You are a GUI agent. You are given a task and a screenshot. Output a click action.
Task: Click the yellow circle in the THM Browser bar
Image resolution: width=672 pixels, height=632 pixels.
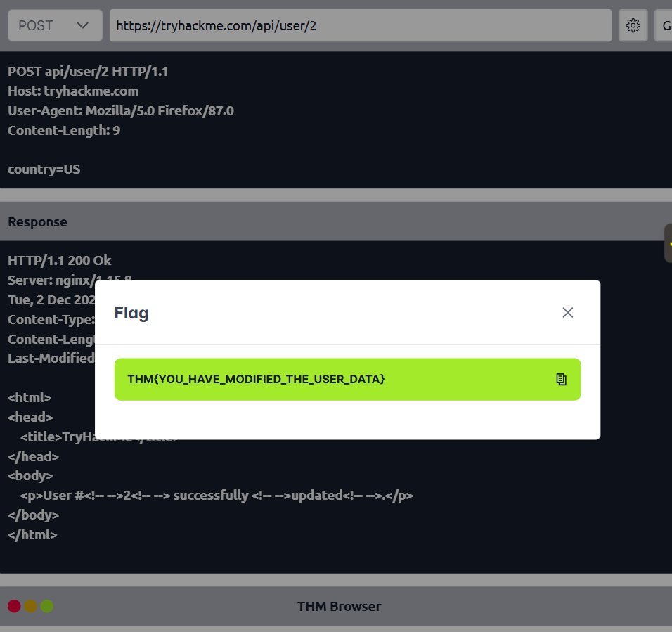click(30, 605)
